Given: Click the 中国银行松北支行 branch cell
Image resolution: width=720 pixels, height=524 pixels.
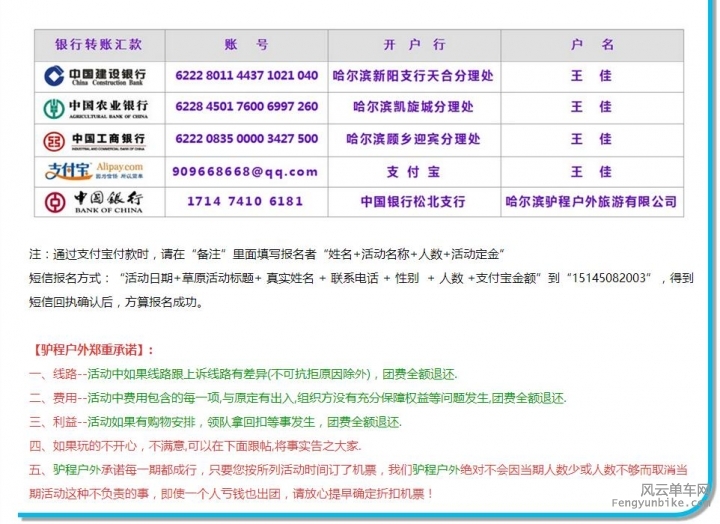Looking at the screenshot, I should (414, 202).
